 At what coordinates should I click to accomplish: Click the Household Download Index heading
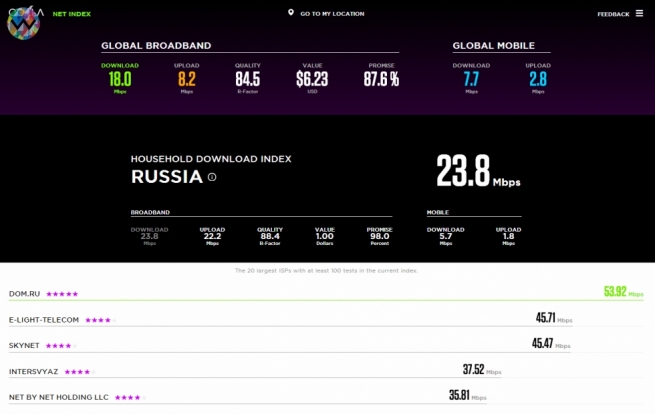pyautogui.click(x=211, y=159)
